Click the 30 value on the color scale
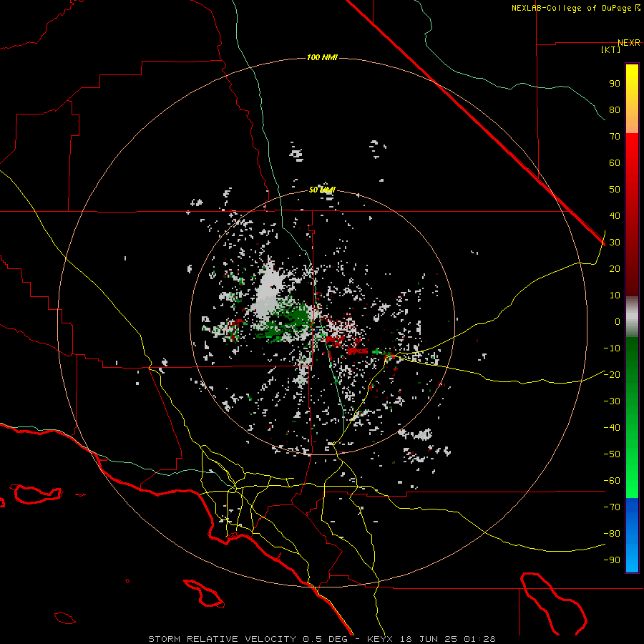The width and height of the screenshot is (644, 644). tap(615, 243)
